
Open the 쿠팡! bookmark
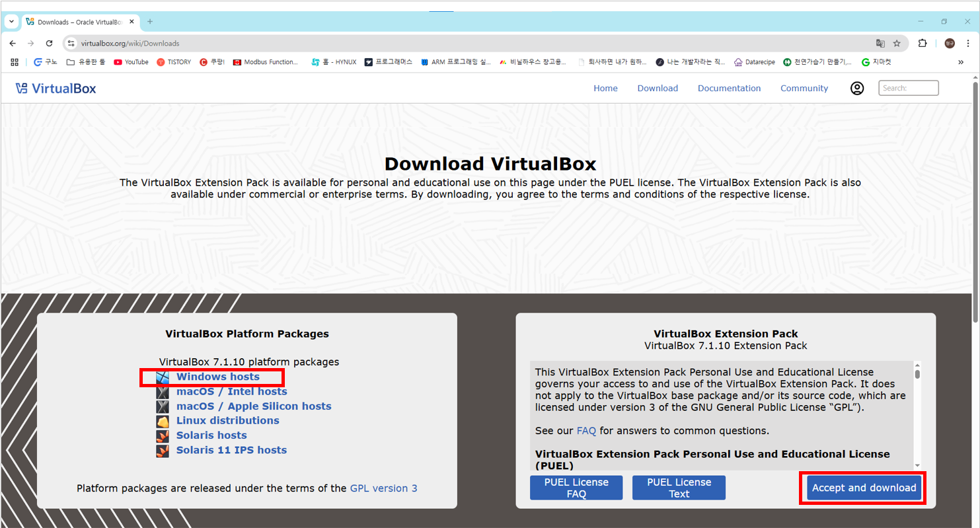coord(212,62)
